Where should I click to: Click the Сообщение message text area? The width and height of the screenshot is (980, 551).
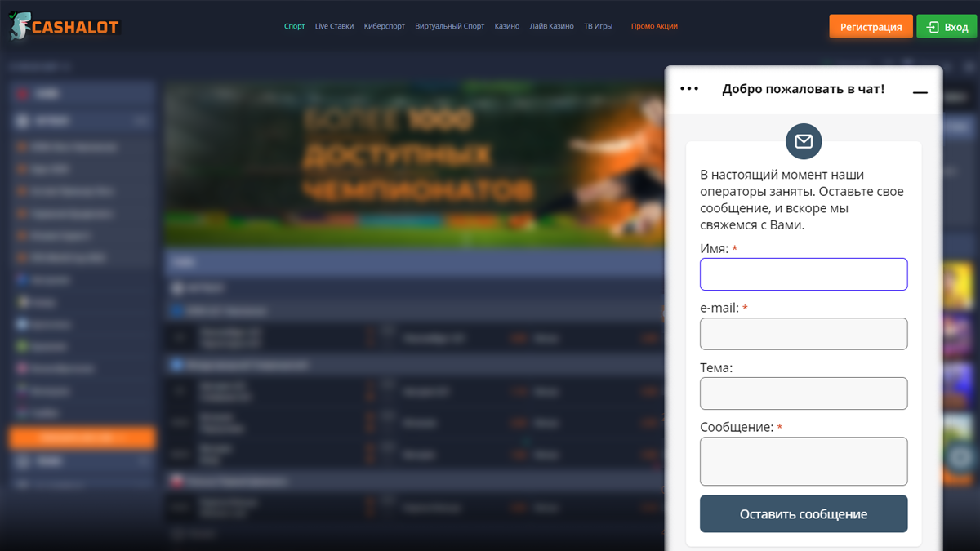pyautogui.click(x=804, y=461)
